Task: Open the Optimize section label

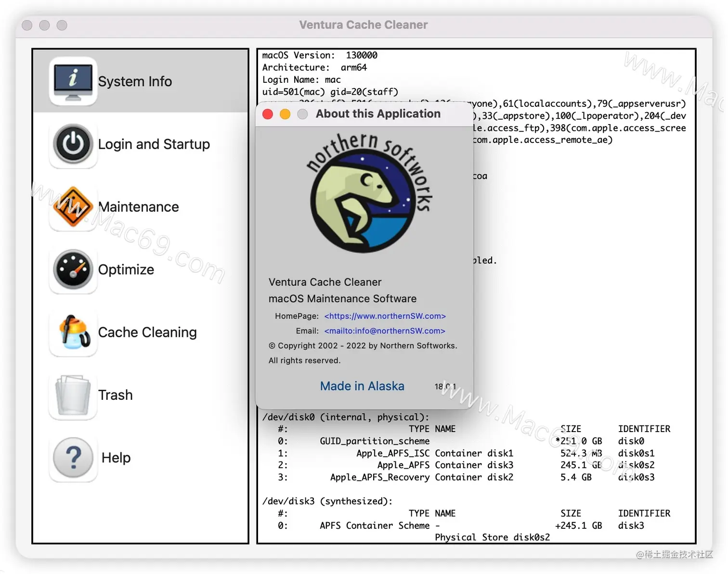Action: click(x=126, y=269)
